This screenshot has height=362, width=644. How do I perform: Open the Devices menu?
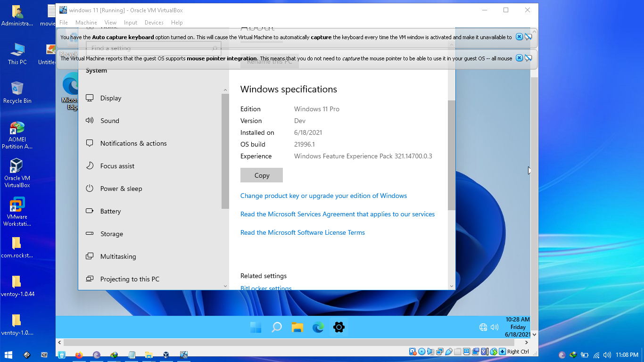pyautogui.click(x=154, y=23)
